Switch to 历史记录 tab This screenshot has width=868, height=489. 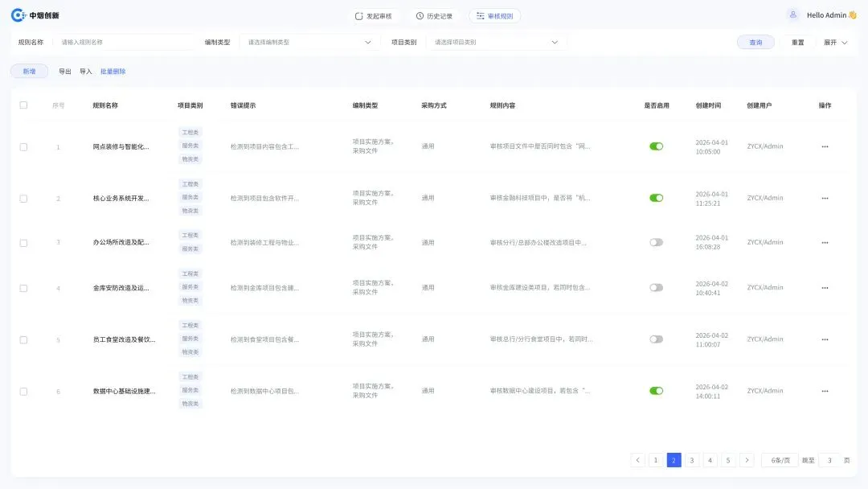pyautogui.click(x=435, y=16)
